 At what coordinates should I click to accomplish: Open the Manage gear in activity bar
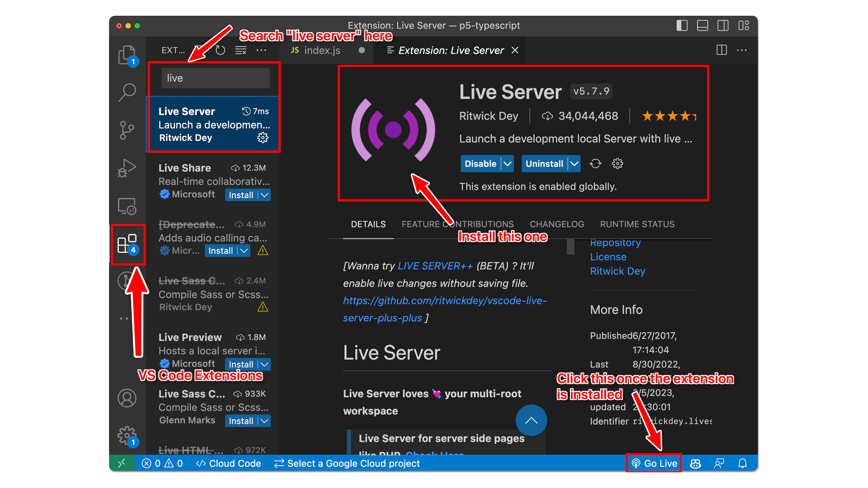coord(127,436)
